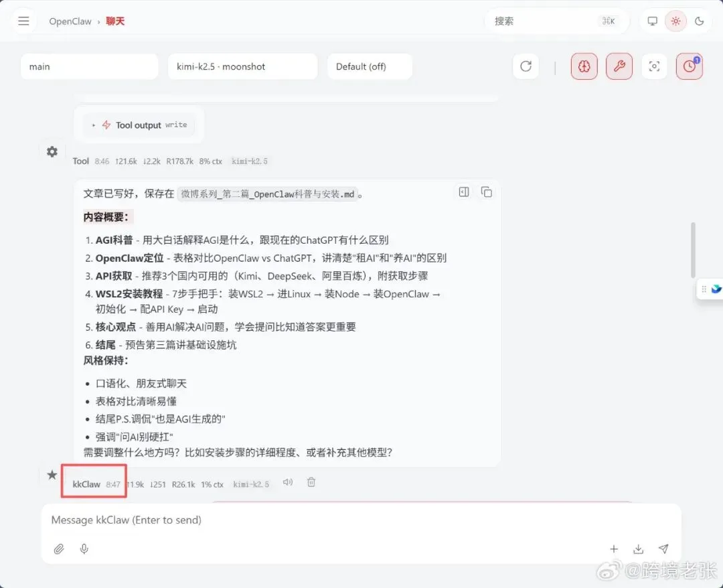Click the R26.1k token stat

click(x=183, y=484)
